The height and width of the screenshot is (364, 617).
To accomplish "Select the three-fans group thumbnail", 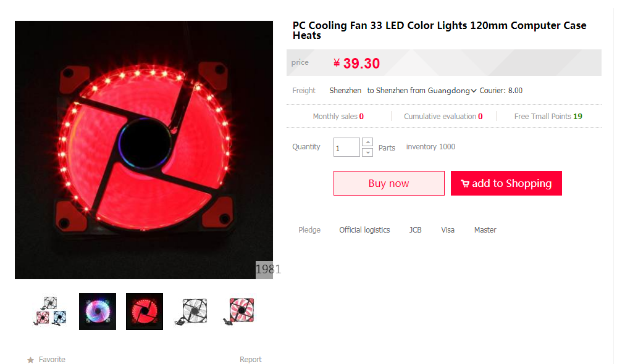I will [x=51, y=312].
